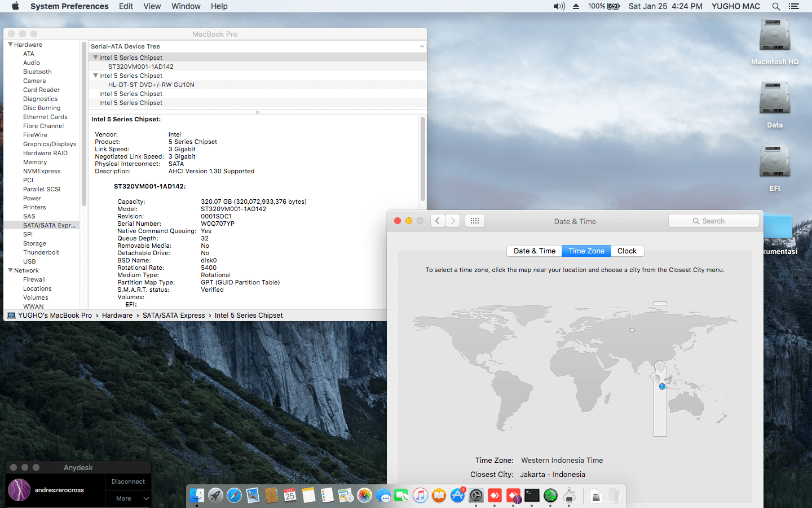The height and width of the screenshot is (508, 812).
Task: Open the Edit menu
Action: [x=126, y=6]
